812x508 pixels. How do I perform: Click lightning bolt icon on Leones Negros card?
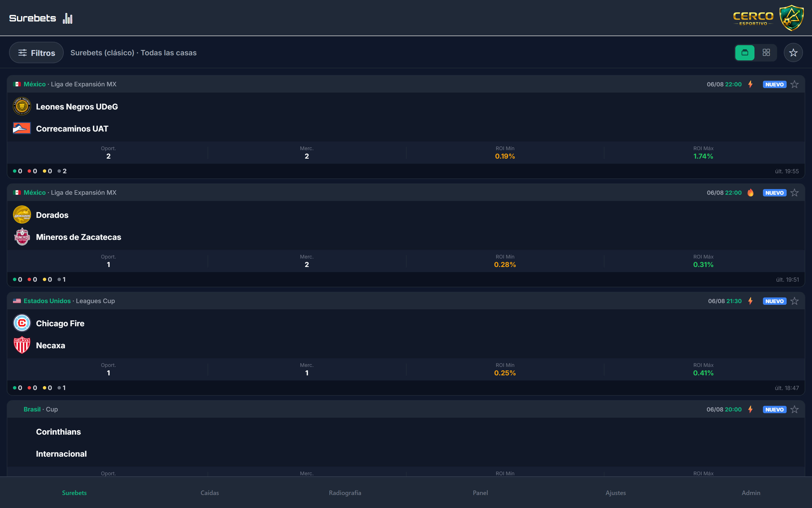750,84
